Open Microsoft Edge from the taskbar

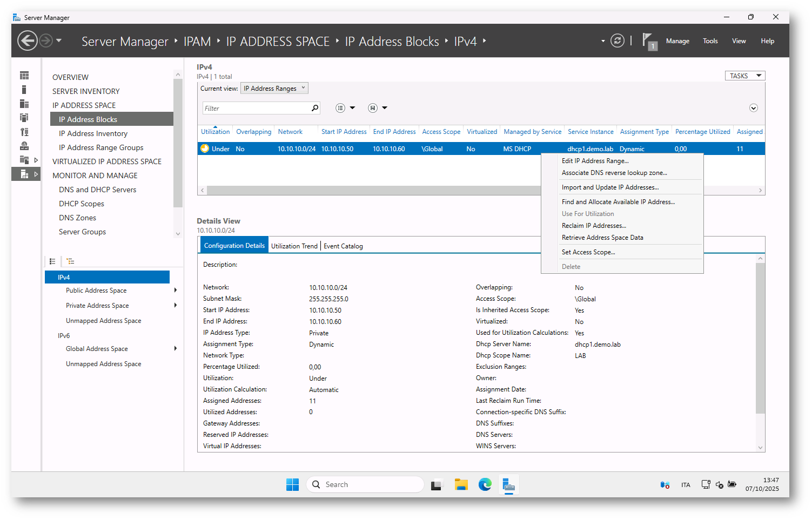(485, 484)
